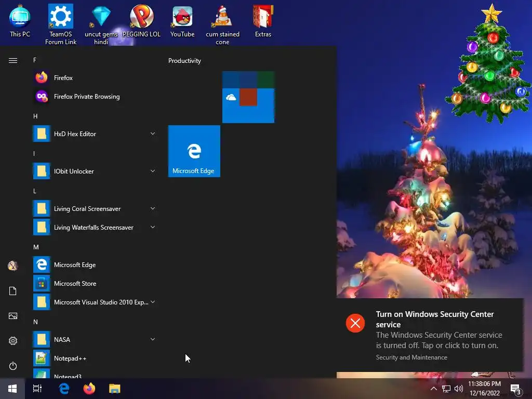This screenshot has height=399, width=532.
Task: Launch Firefox from the app list
Action: (x=95, y=78)
